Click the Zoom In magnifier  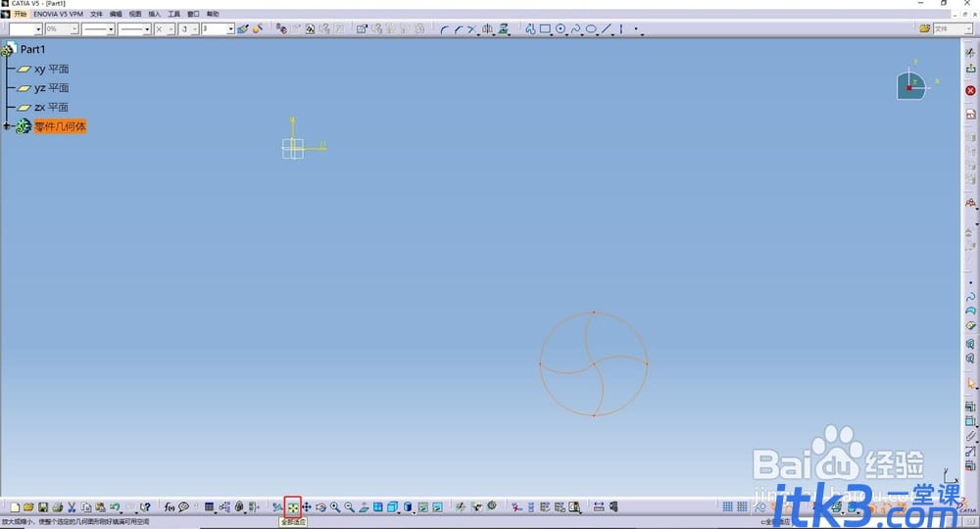335,507
